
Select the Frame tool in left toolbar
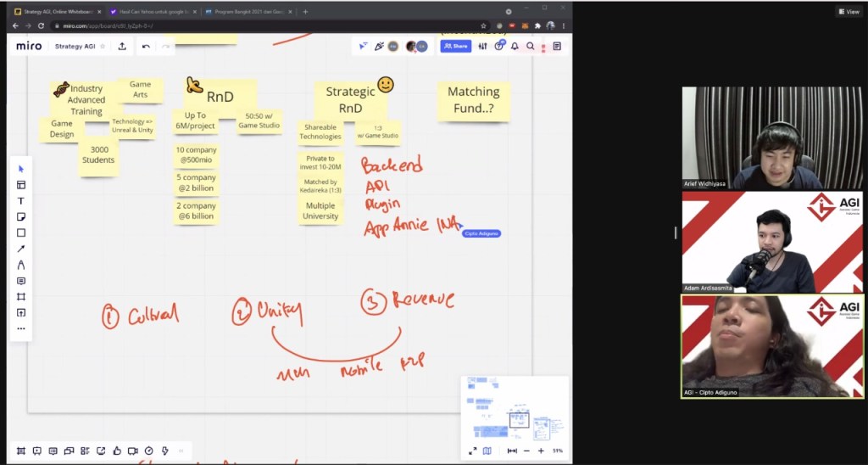coord(21,296)
